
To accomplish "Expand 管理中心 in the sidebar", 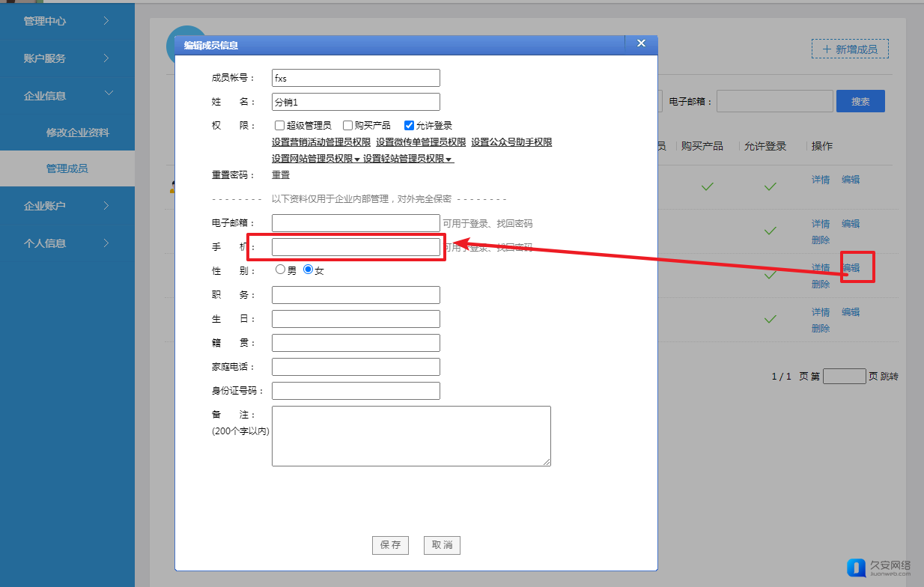I will click(x=67, y=21).
